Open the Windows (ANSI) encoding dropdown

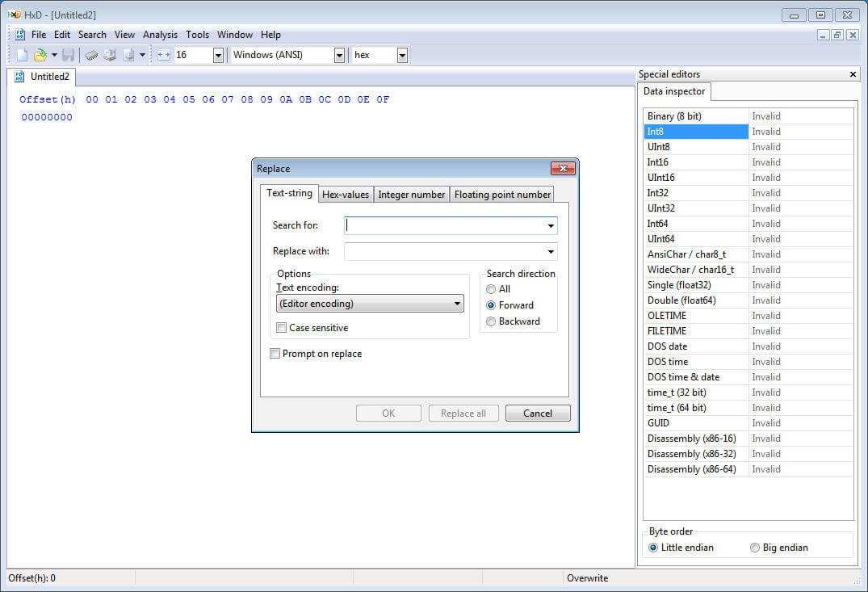click(338, 55)
